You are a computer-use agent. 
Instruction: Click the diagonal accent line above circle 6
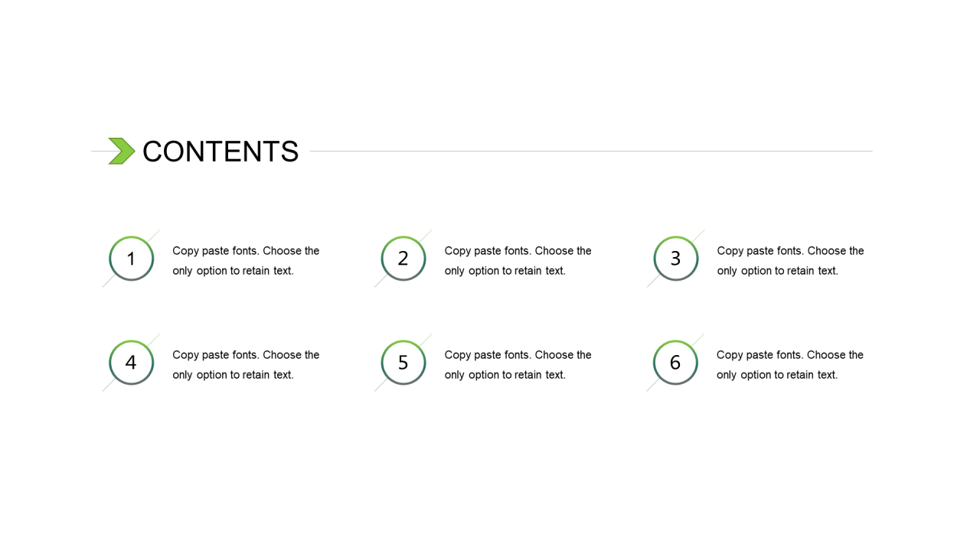point(699,338)
